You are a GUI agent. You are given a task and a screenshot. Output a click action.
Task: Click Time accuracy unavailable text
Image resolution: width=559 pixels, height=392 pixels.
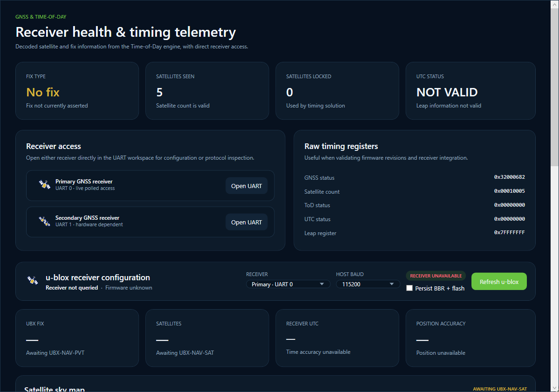point(318,352)
